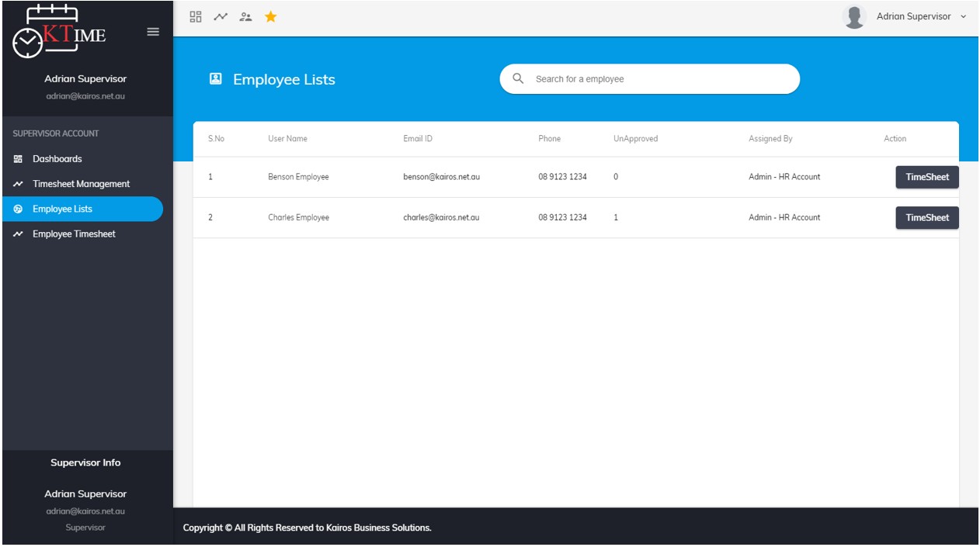Click the trend line chart icon in top toolbar
The image size is (980, 547).
(221, 16)
